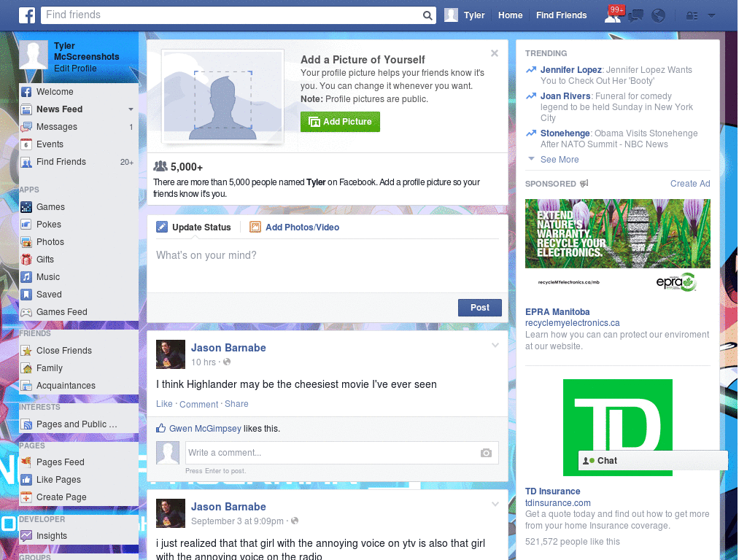Image resolution: width=747 pixels, height=560 pixels.
Task: Click the Insights chart icon
Action: pos(27,536)
